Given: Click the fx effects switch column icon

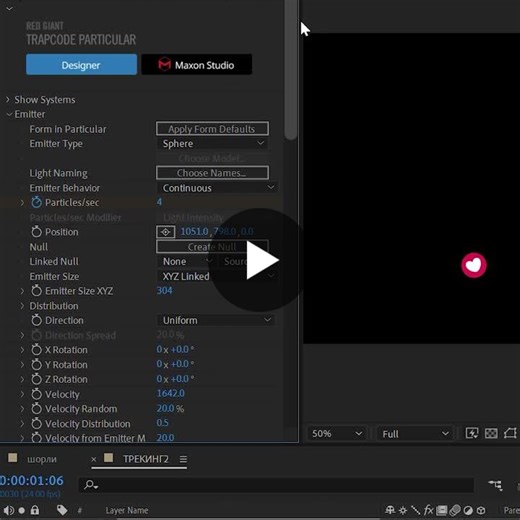Looking at the screenshot, I should point(428,510).
